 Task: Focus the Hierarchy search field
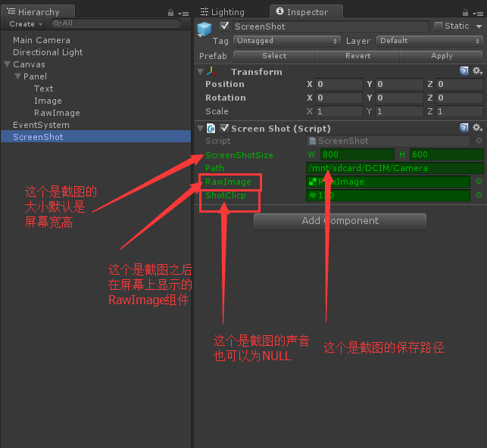point(116,23)
